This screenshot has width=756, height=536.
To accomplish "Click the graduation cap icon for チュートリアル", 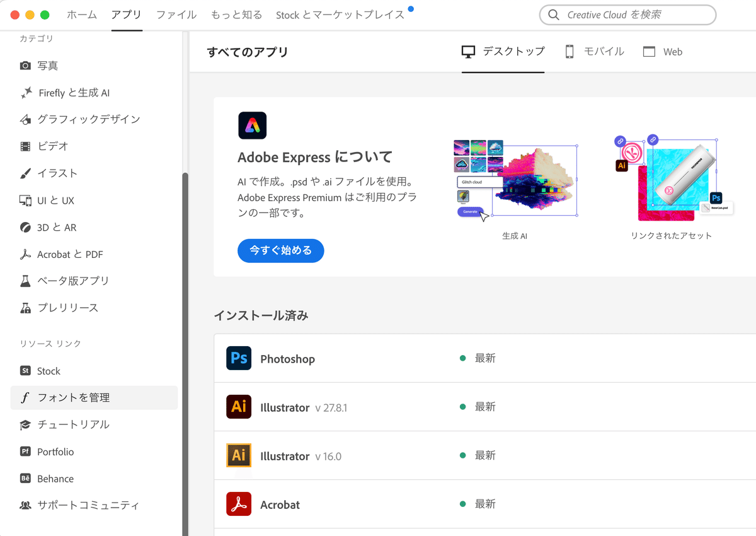I will pos(25,425).
